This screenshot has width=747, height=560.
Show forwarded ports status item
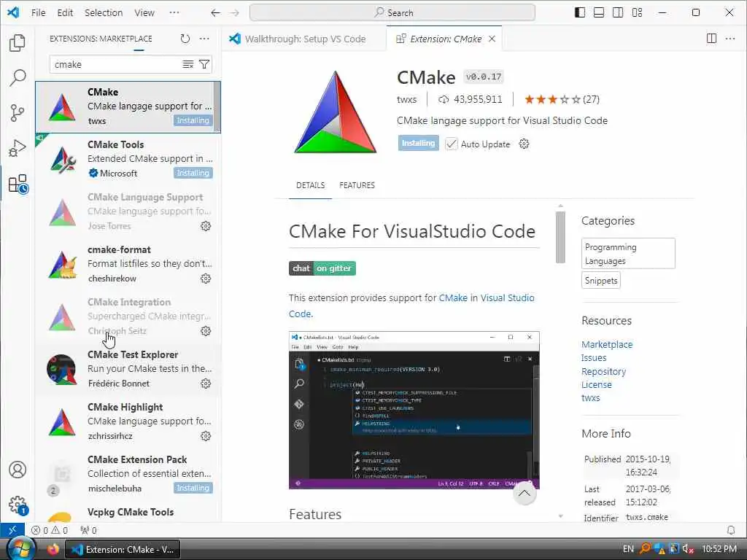coord(88,530)
